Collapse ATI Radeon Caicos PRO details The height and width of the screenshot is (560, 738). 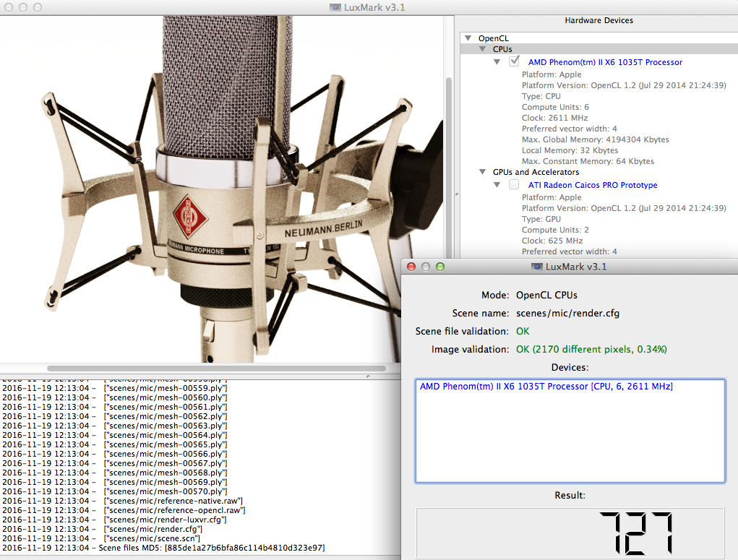point(497,185)
